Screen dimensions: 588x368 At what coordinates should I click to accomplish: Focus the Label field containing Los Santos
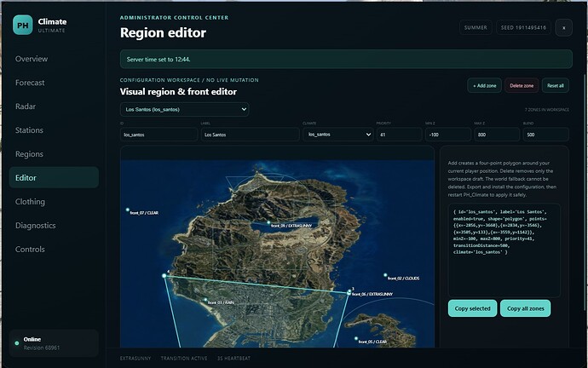coord(251,135)
